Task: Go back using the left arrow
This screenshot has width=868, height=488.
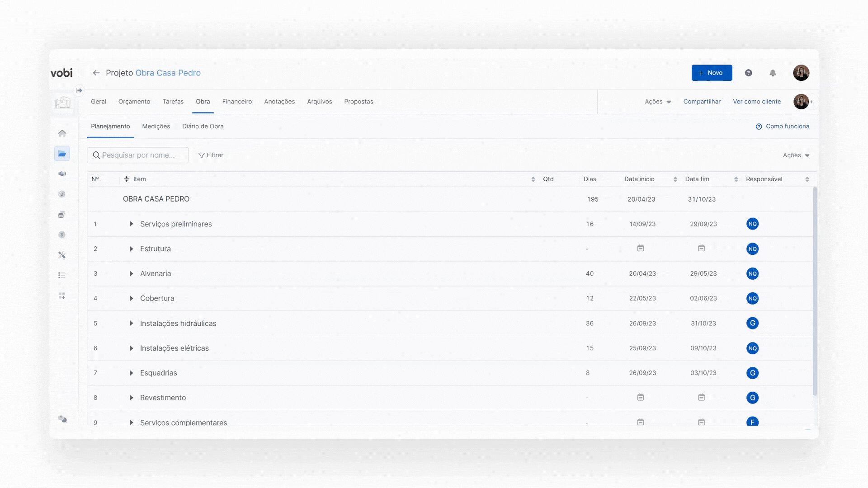Action: [x=96, y=73]
